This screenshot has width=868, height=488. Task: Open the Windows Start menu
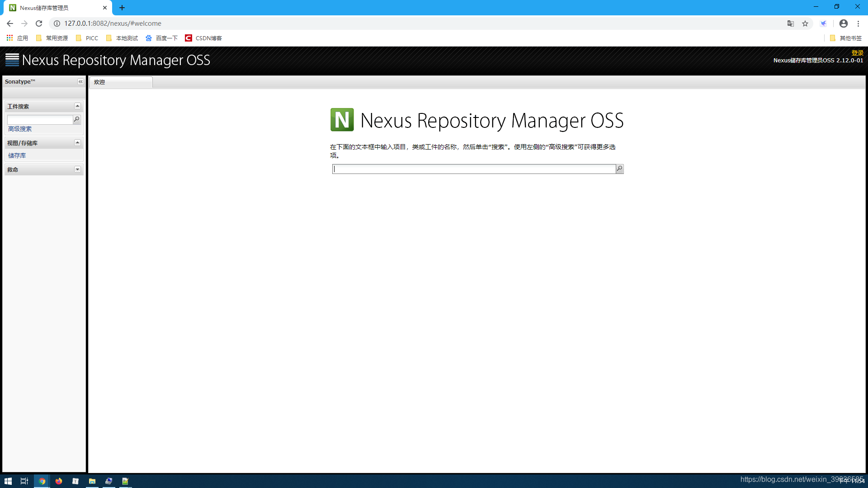pos(8,481)
